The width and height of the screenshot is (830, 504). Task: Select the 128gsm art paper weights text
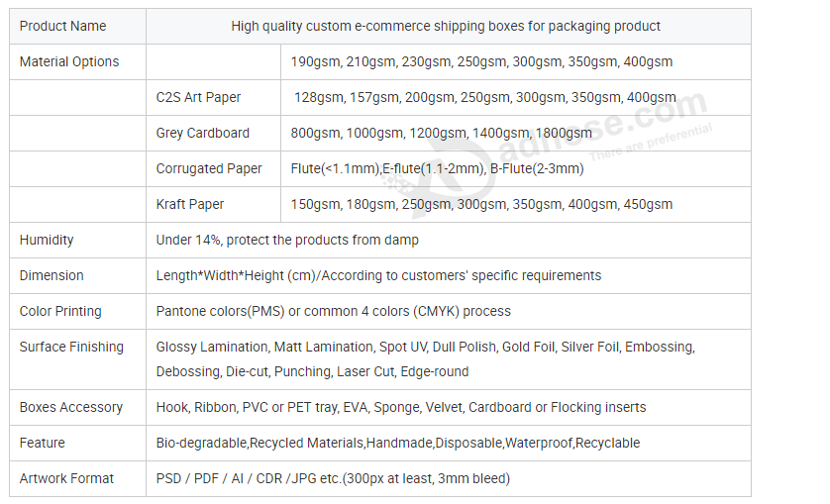point(485,97)
